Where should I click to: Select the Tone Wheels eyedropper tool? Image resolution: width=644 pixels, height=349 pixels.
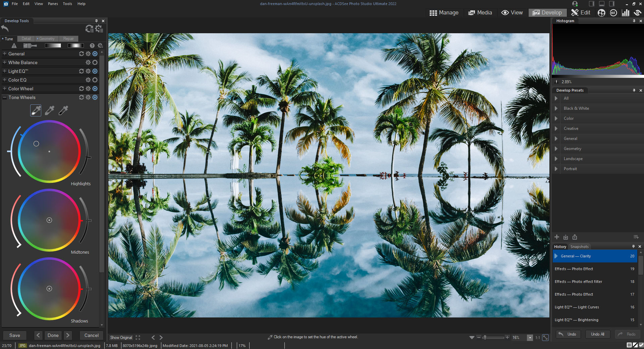point(36,110)
